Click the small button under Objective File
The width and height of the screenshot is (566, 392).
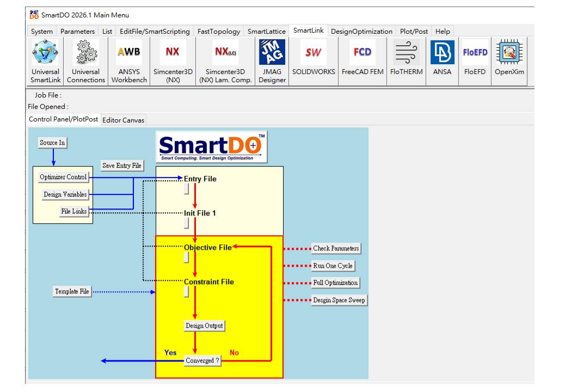tap(186, 258)
